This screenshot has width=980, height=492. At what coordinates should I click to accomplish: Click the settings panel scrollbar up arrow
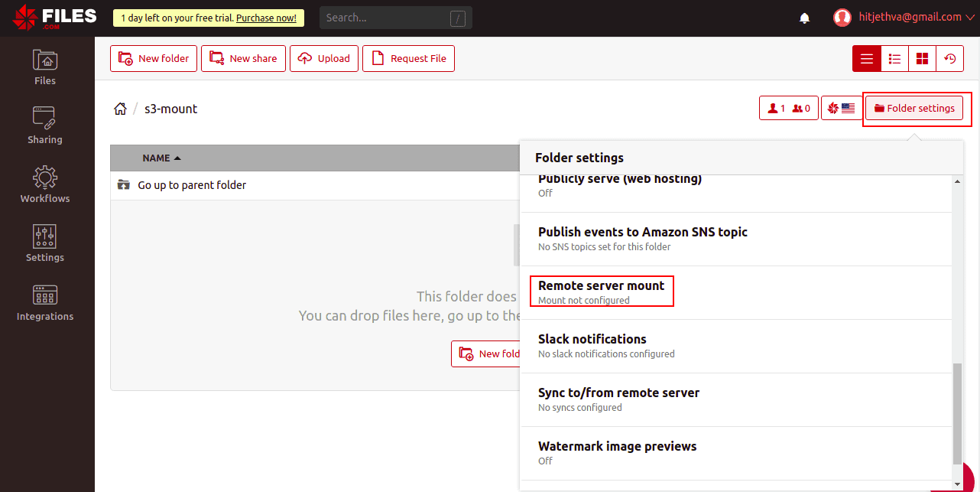(x=958, y=181)
